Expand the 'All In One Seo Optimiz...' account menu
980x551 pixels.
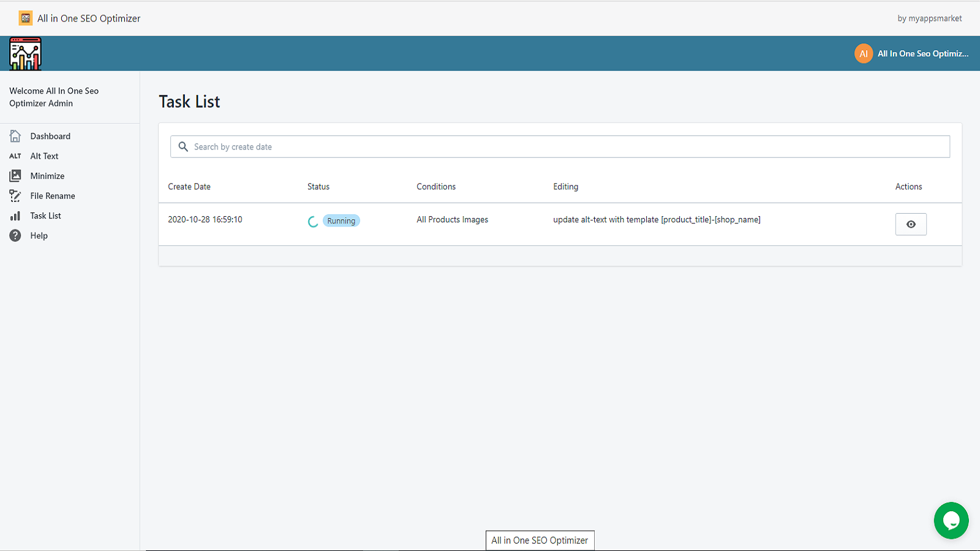(922, 54)
